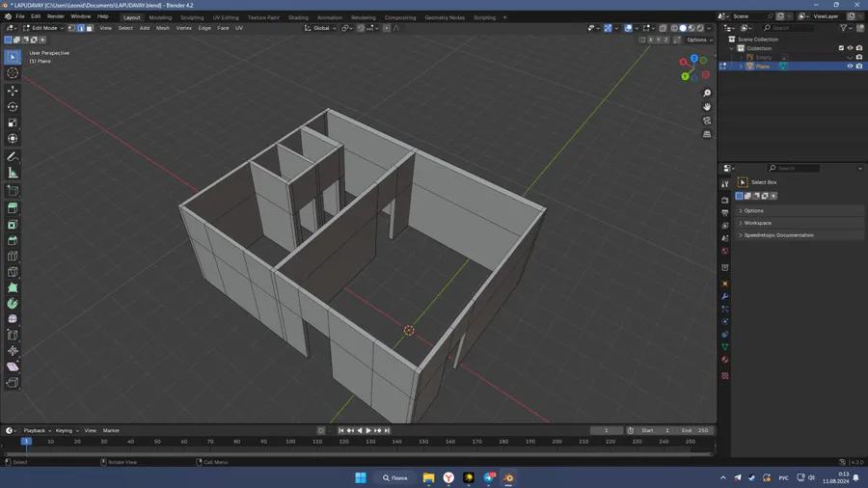Select the Spin tool

[x=13, y=303]
